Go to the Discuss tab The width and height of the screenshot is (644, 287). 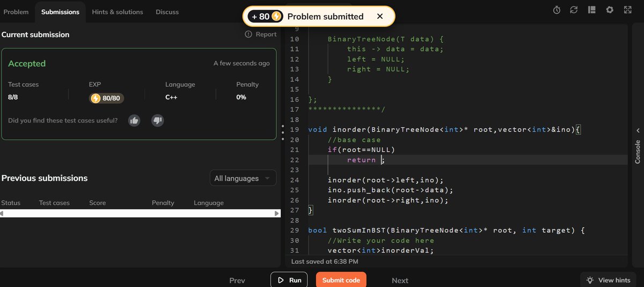coord(167,12)
